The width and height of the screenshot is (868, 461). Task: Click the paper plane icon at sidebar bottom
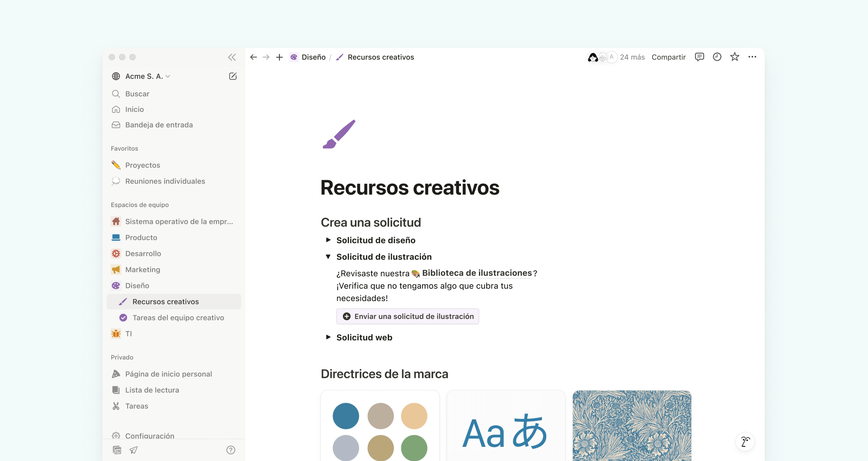coord(134,450)
